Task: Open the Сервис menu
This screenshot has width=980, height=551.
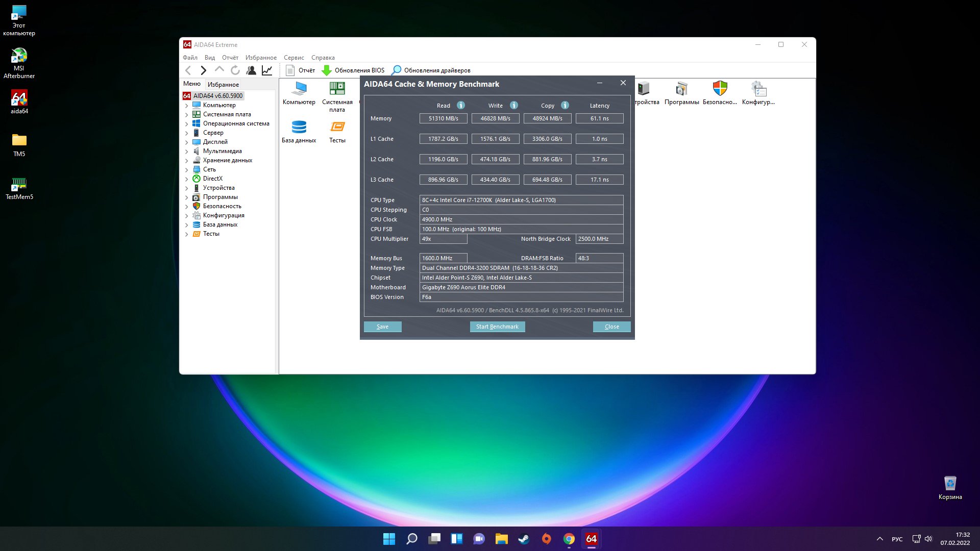Action: 293,58
